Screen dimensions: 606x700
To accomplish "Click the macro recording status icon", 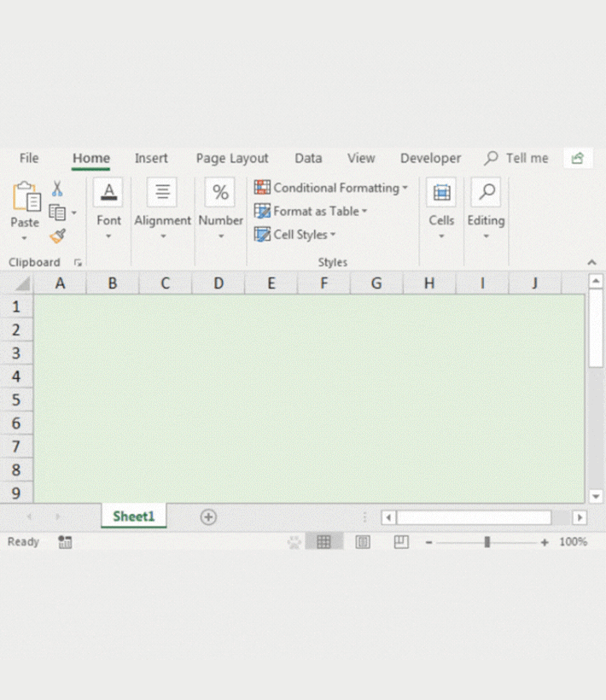I will 65,542.
